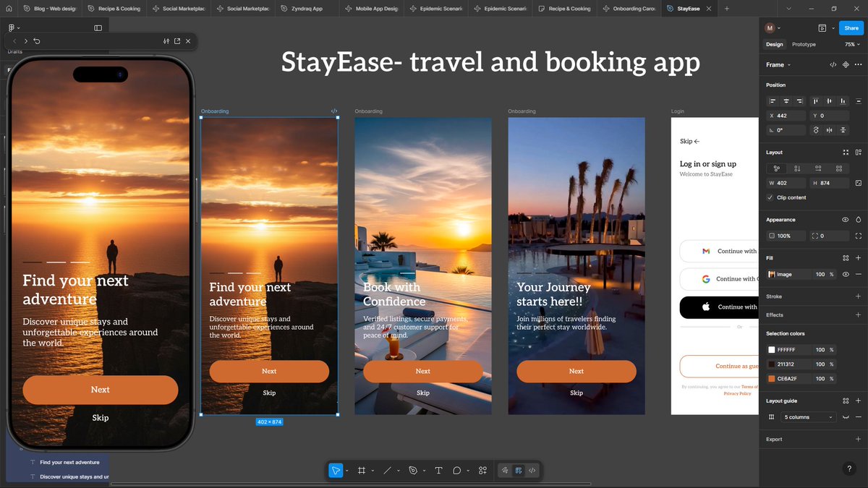The image size is (868, 488).
Task: Select the Text tool
Action: click(438, 470)
